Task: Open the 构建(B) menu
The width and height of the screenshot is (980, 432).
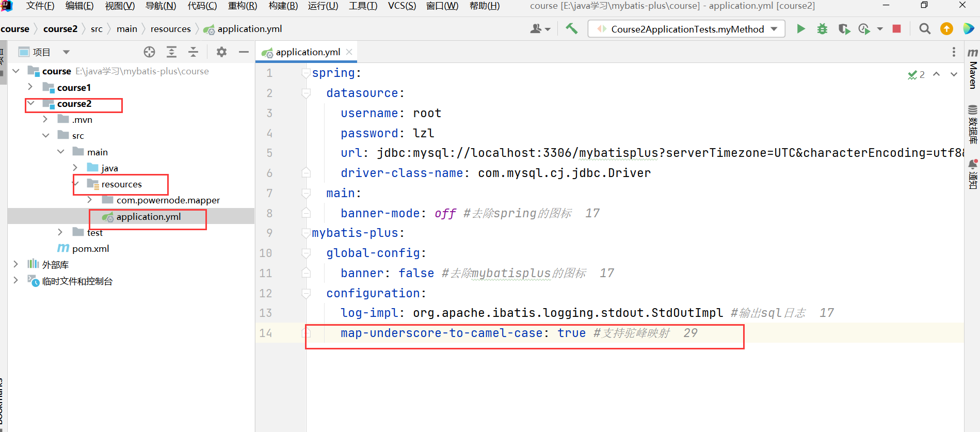Action: click(283, 6)
